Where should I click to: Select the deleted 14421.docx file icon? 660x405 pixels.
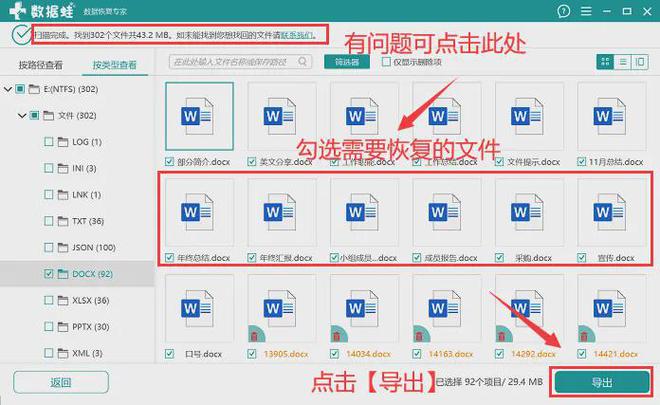click(609, 308)
